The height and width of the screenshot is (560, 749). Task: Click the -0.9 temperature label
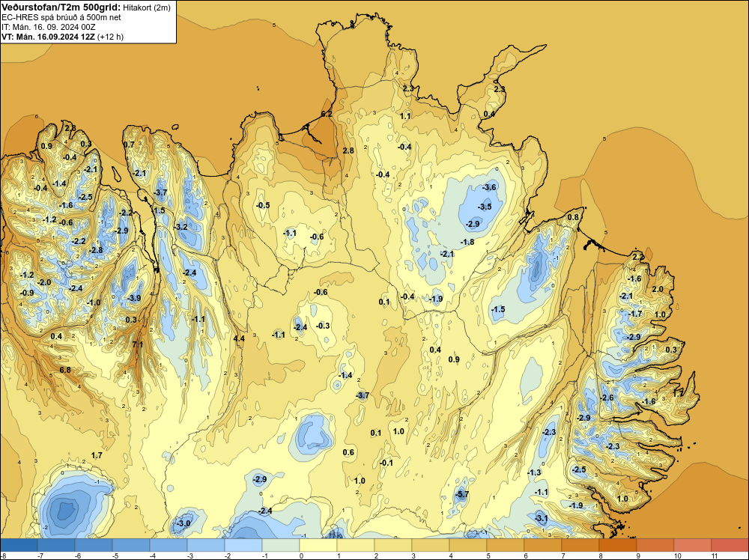click(x=27, y=293)
